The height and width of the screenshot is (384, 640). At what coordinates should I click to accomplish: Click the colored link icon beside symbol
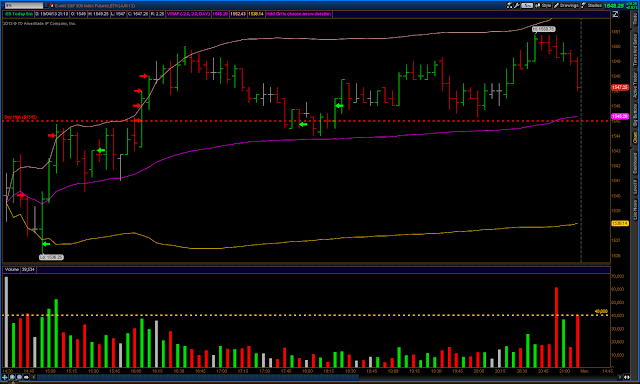tap(51, 5)
